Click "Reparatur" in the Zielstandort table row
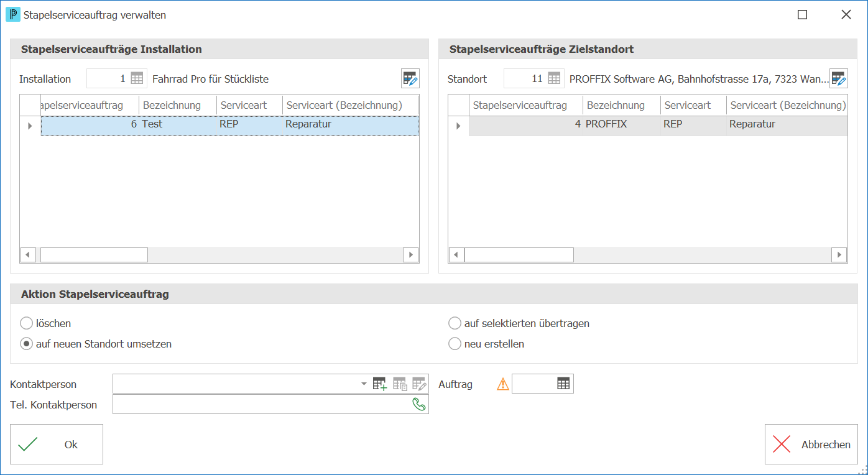 tap(752, 124)
